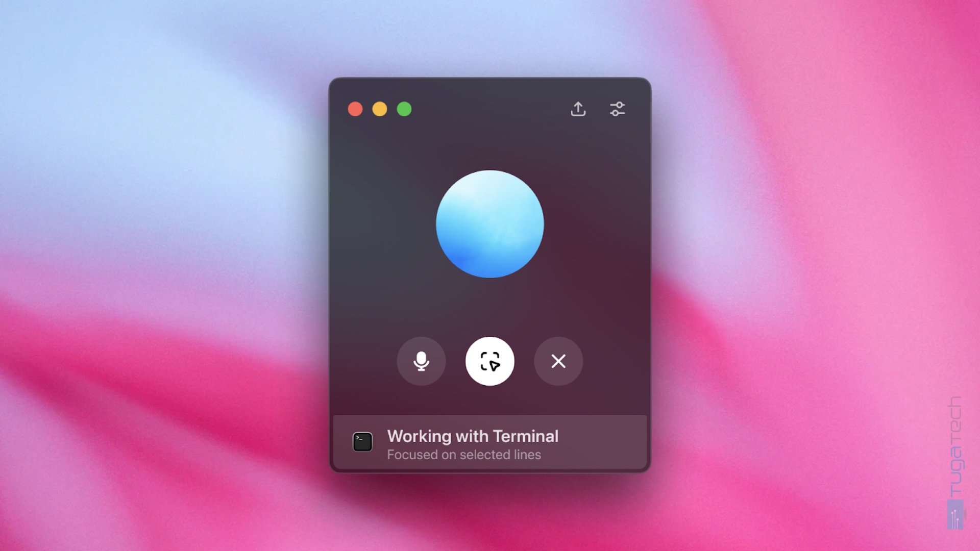
Task: Click the red macOS traffic light
Action: (x=355, y=109)
